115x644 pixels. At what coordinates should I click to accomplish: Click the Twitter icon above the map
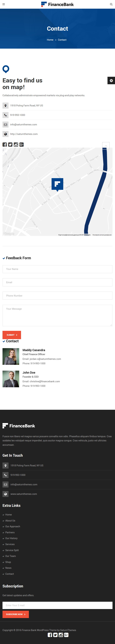10,145
